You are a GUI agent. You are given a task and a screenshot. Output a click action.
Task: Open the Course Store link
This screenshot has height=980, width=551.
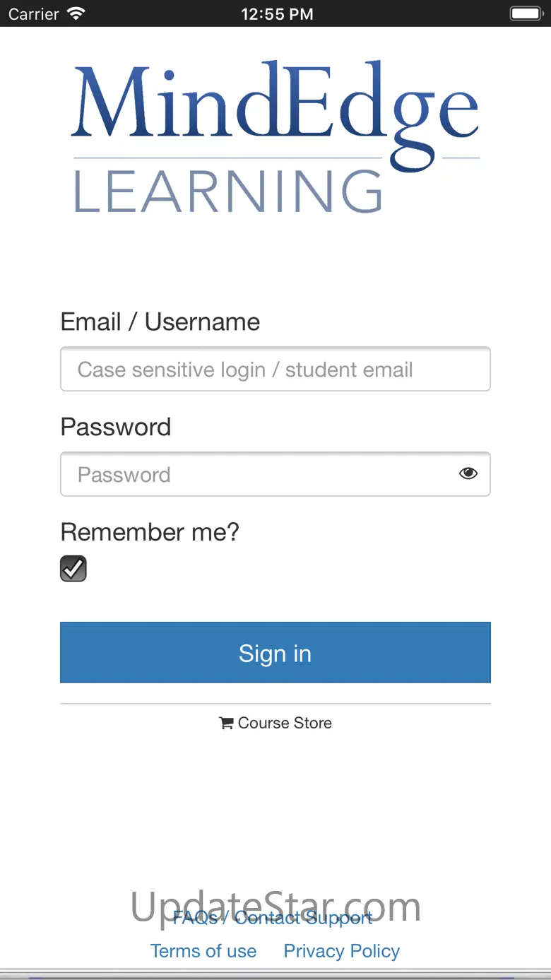(x=285, y=723)
